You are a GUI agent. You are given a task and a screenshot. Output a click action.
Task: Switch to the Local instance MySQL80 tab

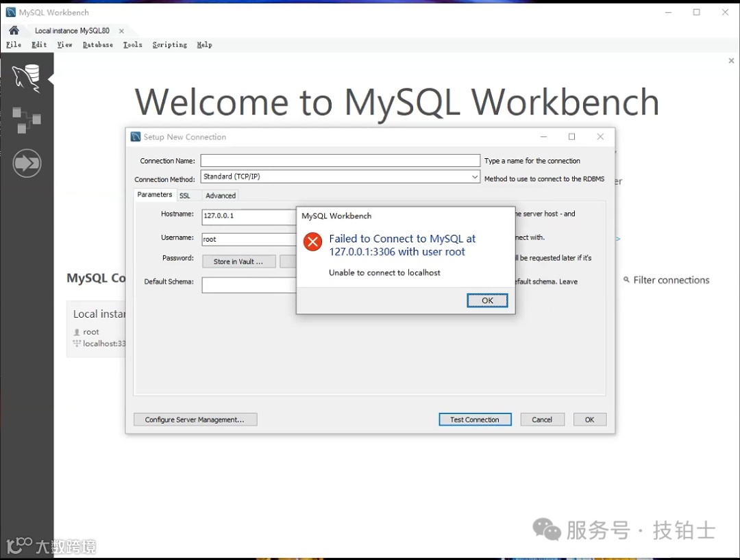click(72, 31)
